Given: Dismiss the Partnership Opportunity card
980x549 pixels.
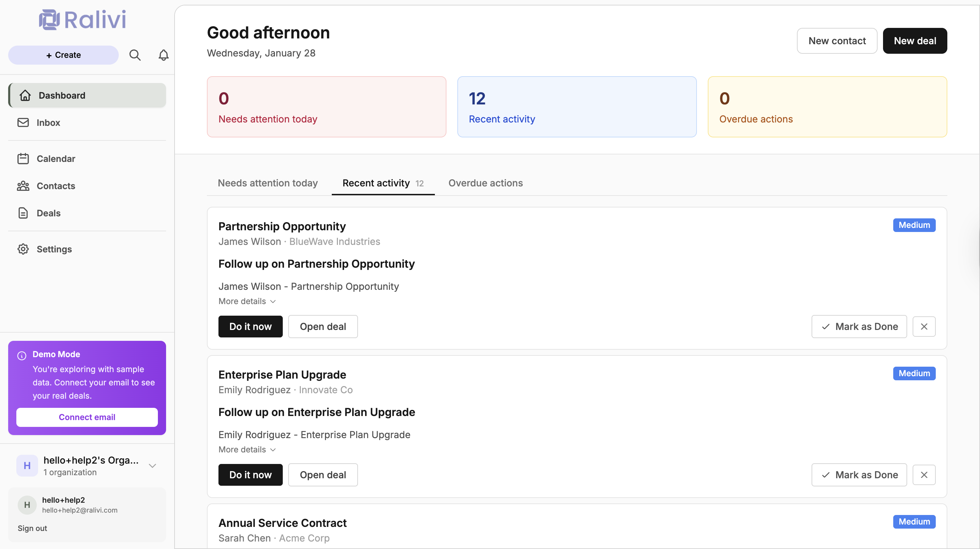Looking at the screenshot, I should click(x=925, y=326).
